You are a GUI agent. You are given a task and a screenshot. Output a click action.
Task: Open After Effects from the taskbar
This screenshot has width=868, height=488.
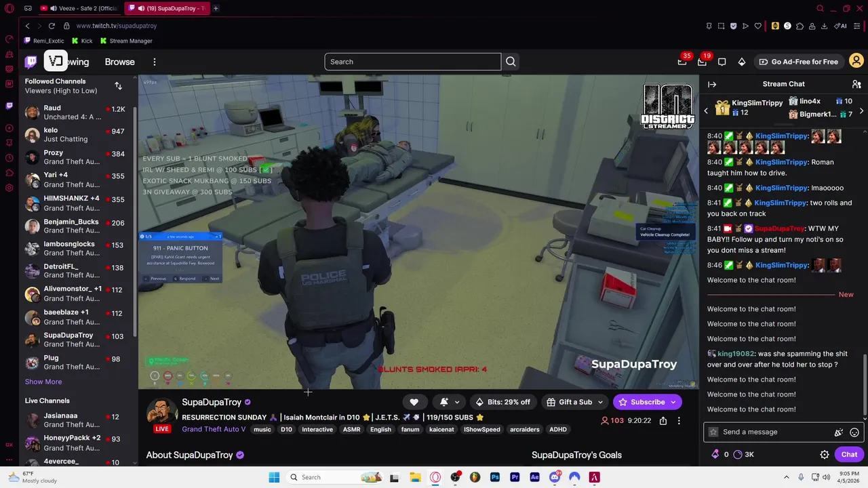pos(535,477)
